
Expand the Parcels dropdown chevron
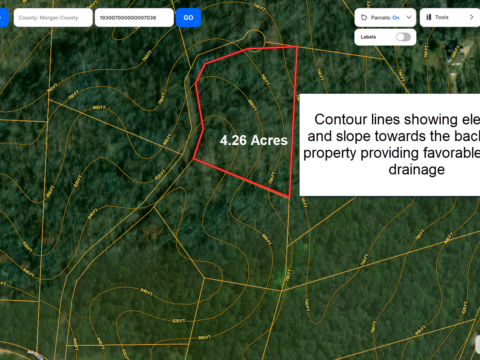click(x=409, y=17)
